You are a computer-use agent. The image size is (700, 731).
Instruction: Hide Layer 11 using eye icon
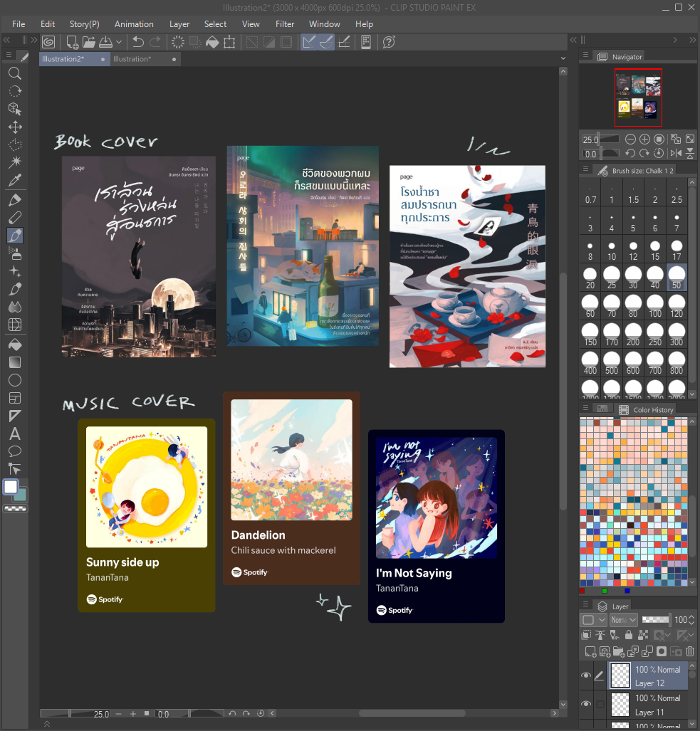point(586,704)
